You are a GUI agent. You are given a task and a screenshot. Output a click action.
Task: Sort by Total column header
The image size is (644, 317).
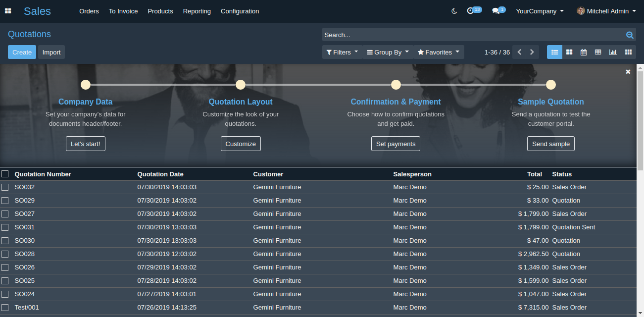pos(535,174)
